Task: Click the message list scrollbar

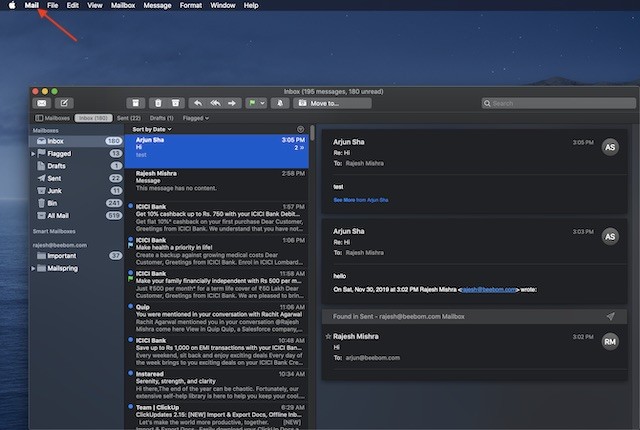Action: (312, 133)
